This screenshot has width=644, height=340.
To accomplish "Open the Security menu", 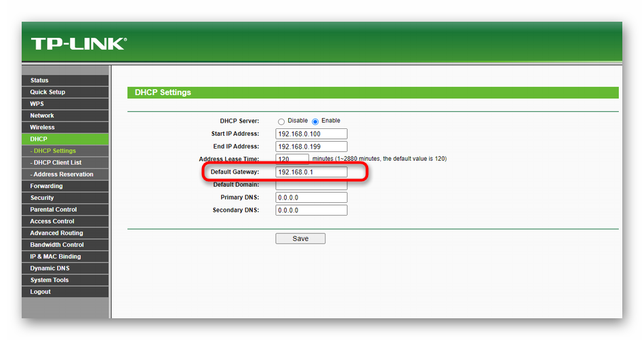I will [x=65, y=197].
